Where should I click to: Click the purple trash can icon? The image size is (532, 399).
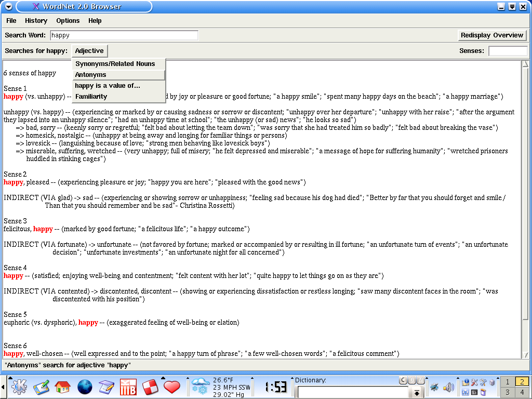tap(483, 393)
